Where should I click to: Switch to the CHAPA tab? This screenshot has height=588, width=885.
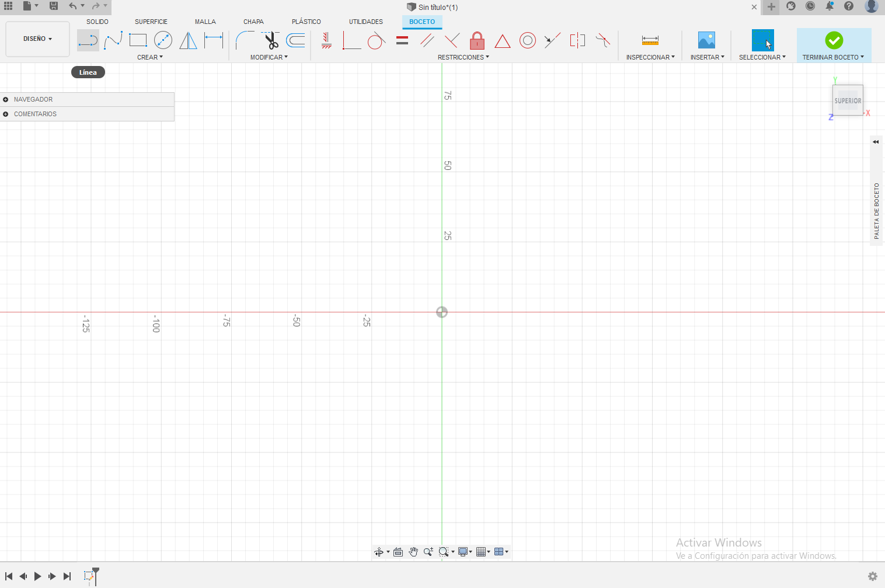pos(253,22)
